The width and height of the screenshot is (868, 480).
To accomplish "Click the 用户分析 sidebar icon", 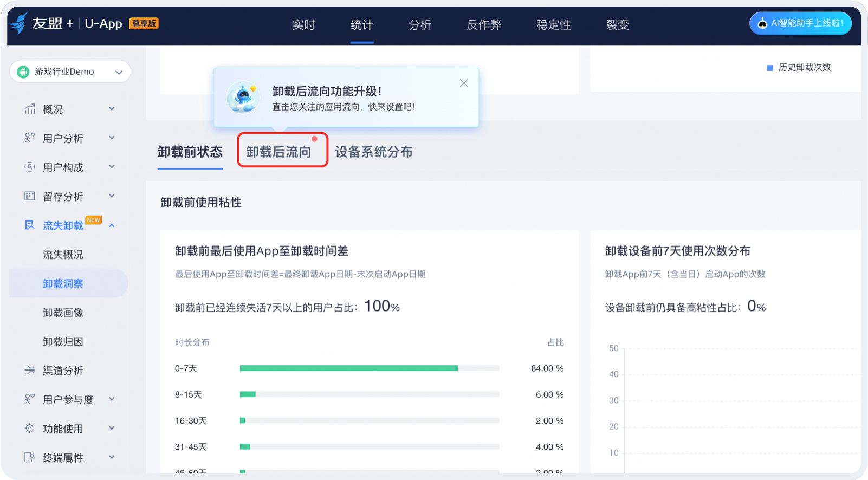I will pos(30,138).
